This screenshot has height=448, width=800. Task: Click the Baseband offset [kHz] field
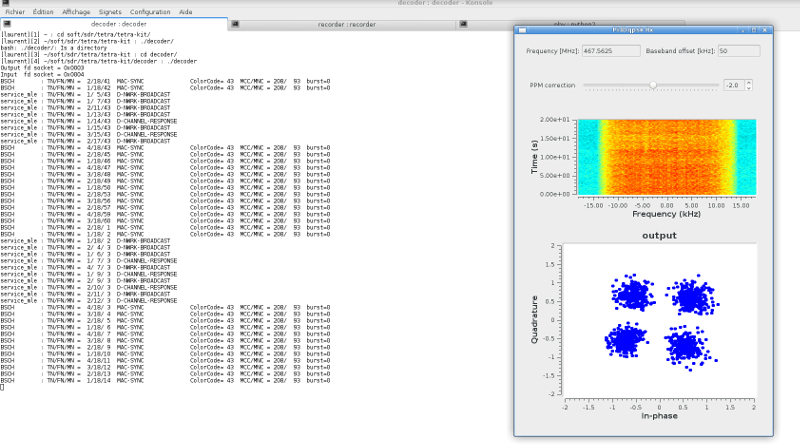pyautogui.click(x=739, y=51)
